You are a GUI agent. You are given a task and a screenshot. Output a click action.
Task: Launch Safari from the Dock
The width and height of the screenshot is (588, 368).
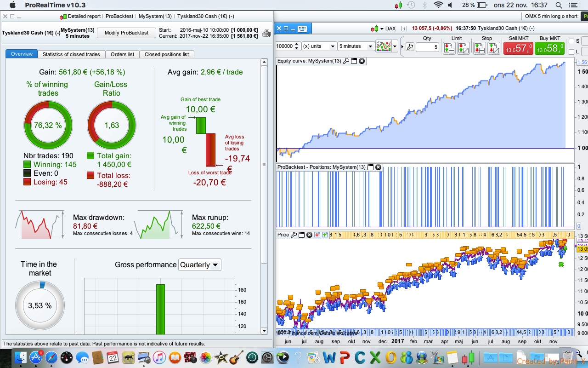[x=51, y=357]
